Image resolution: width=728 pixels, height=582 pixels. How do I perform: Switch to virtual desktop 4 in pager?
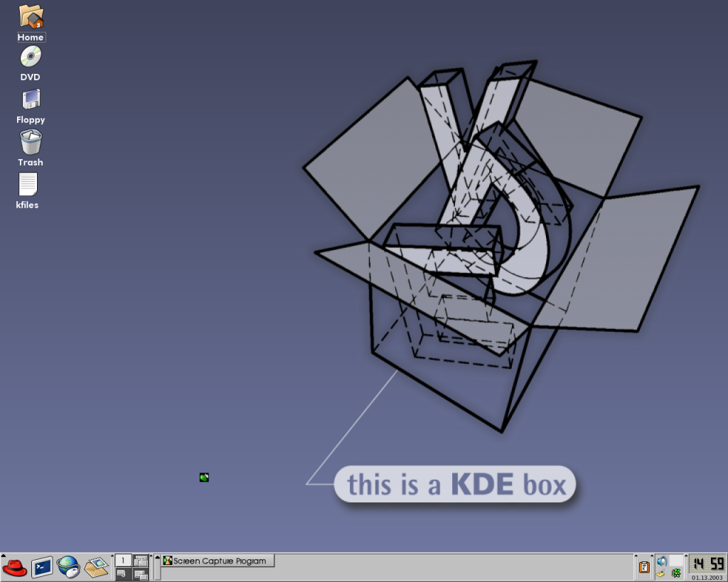[x=141, y=573]
